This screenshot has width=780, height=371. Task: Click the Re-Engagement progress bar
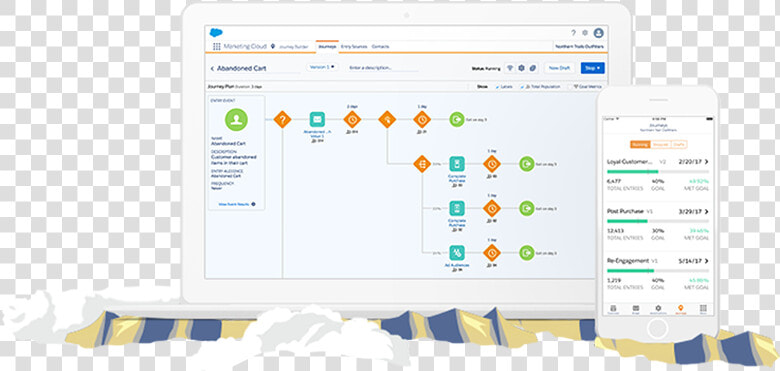[x=658, y=271]
